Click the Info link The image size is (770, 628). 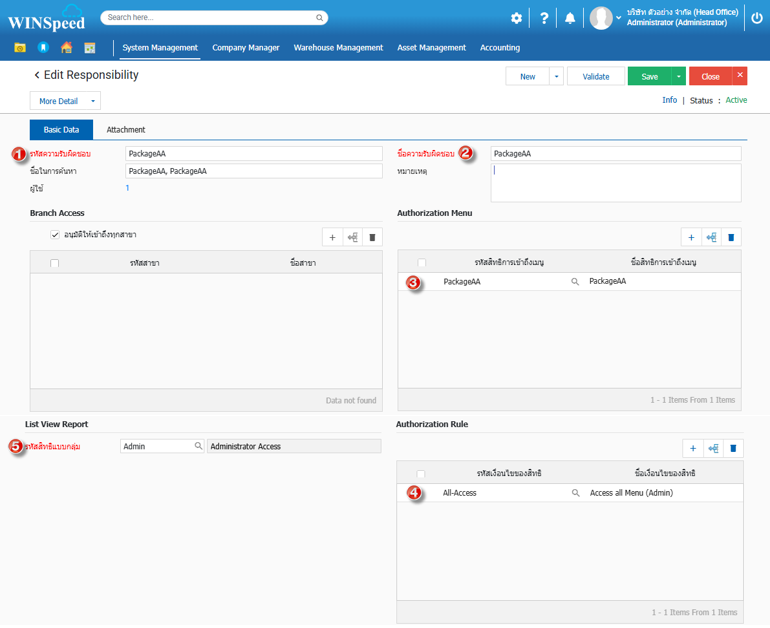coord(669,100)
